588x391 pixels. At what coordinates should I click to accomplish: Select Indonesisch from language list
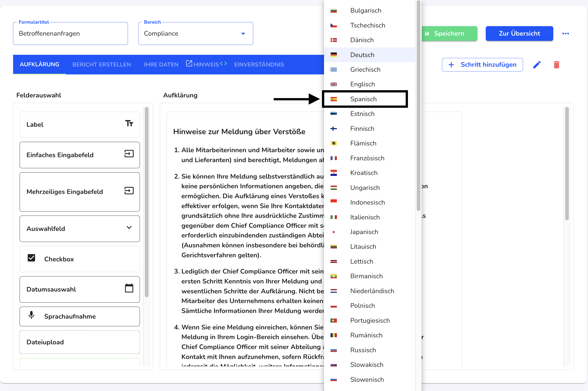(369, 202)
